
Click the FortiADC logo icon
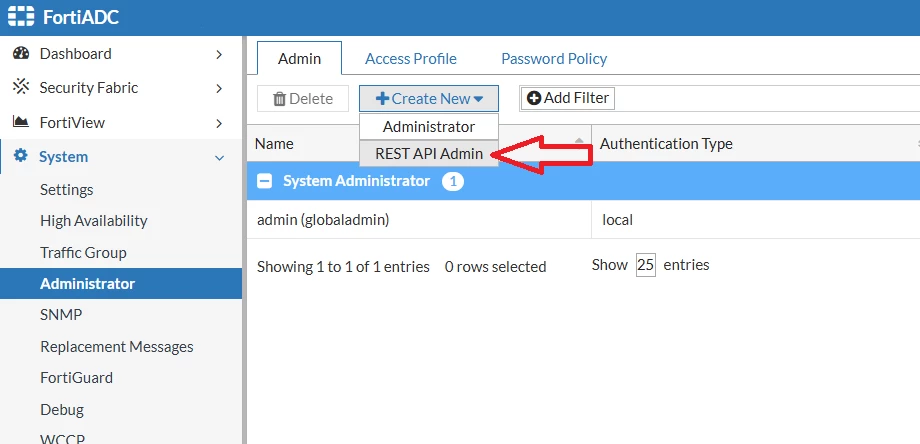coord(21,16)
